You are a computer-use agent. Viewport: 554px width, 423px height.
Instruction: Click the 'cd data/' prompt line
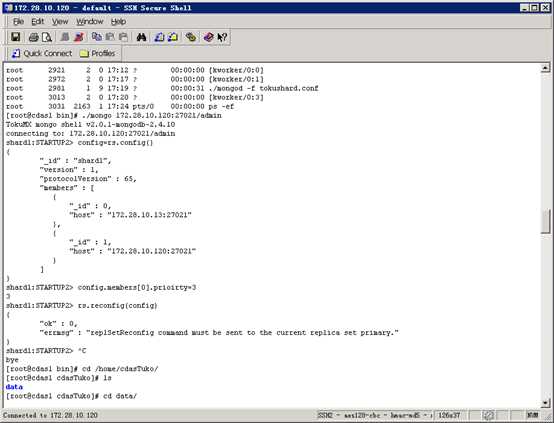pos(71,396)
